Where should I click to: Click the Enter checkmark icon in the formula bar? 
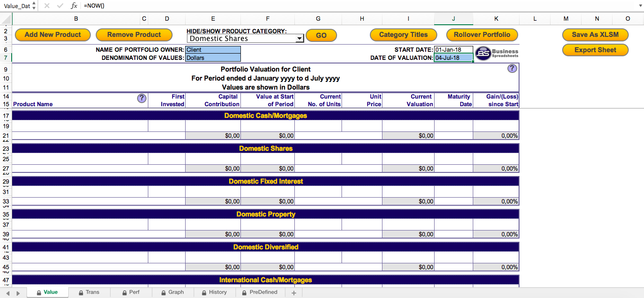(60, 5)
